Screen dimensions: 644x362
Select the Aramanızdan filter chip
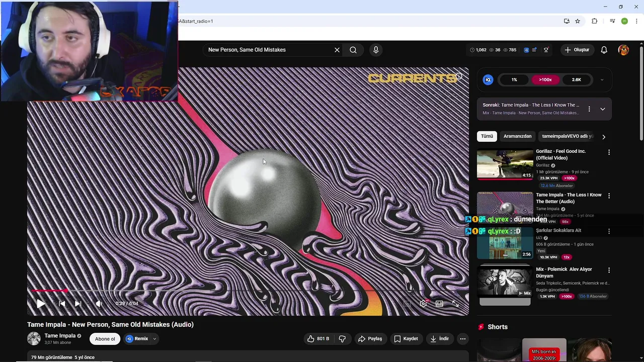[517, 136]
